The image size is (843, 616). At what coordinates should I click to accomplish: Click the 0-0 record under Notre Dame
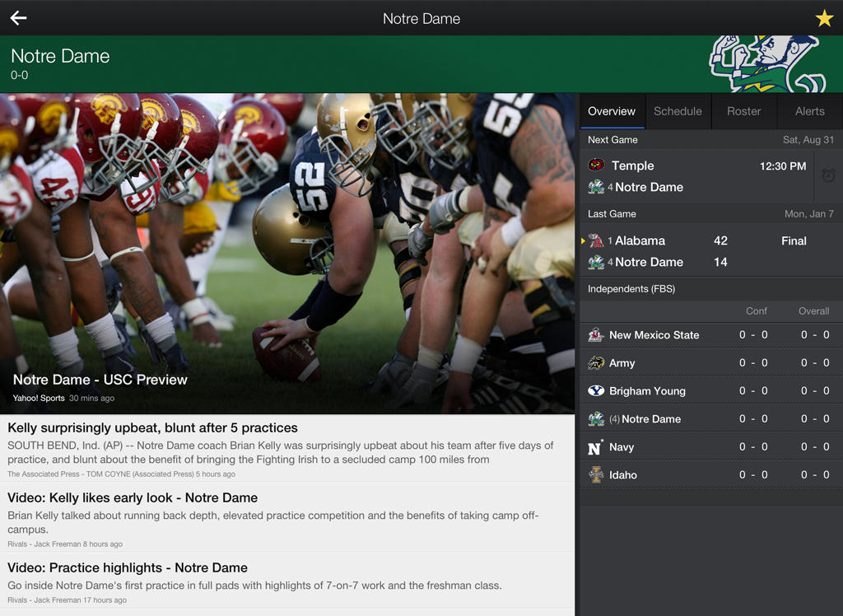coord(20,75)
